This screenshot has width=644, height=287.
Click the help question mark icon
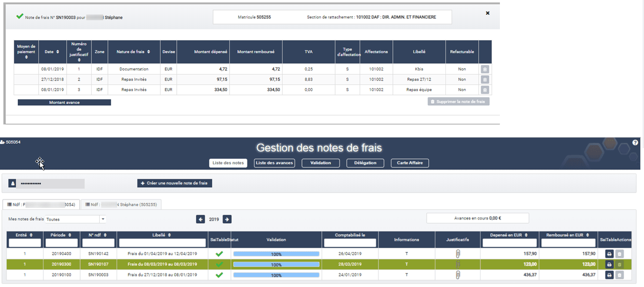pyautogui.click(x=635, y=142)
